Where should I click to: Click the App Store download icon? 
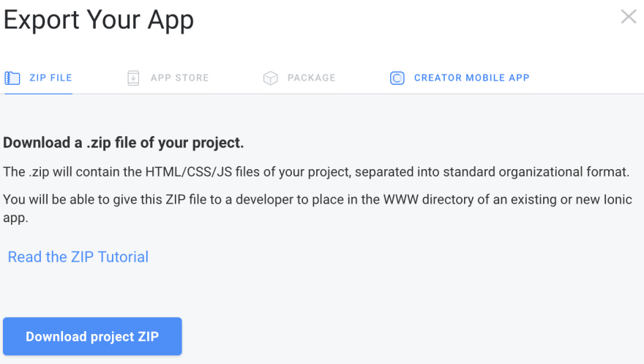[x=133, y=78]
